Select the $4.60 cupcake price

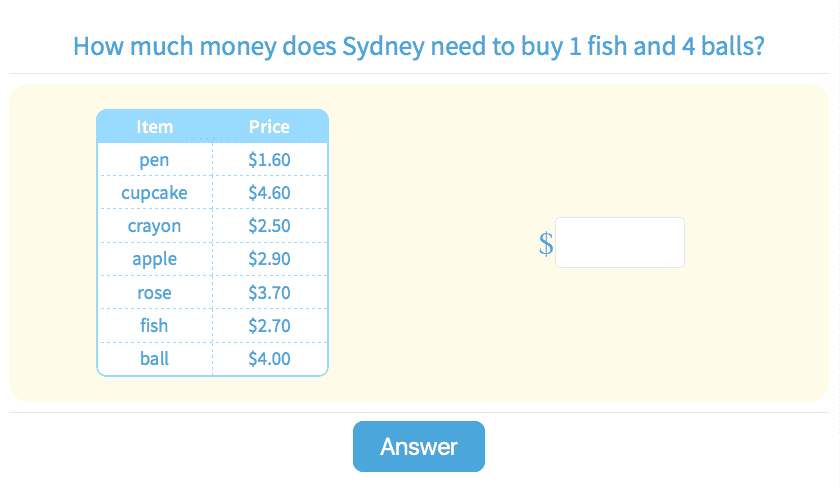click(x=269, y=193)
